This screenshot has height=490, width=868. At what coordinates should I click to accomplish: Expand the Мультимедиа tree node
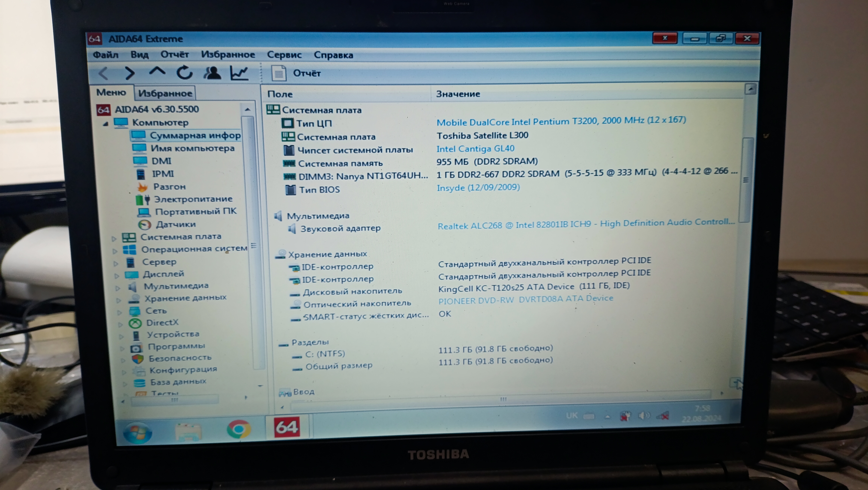tap(118, 288)
